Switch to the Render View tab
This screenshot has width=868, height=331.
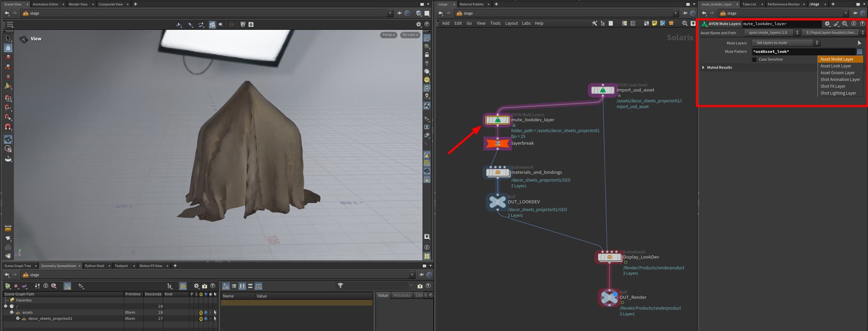pyautogui.click(x=78, y=4)
